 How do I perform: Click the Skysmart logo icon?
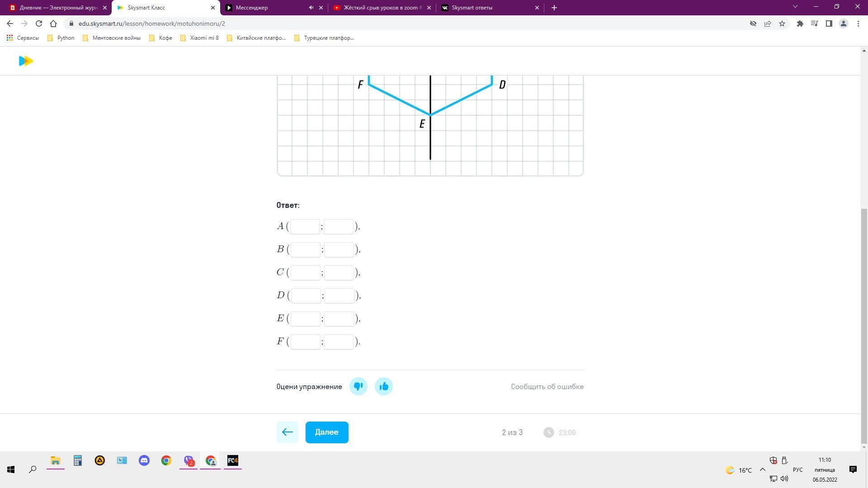[x=26, y=61]
